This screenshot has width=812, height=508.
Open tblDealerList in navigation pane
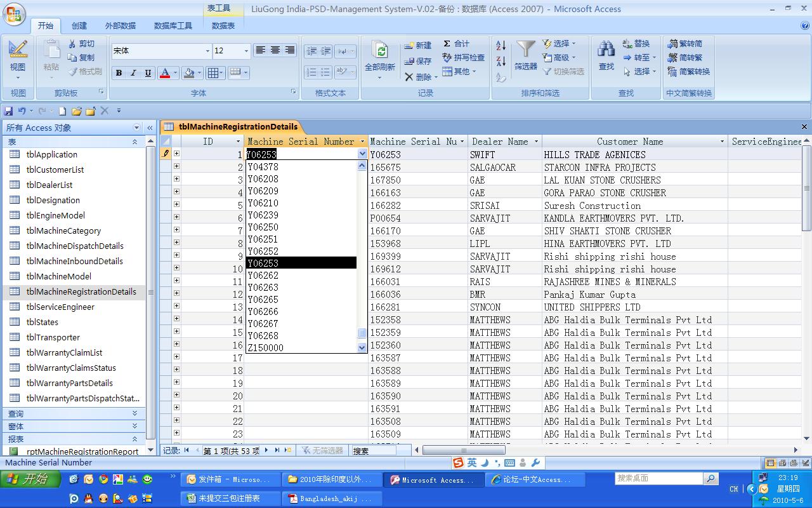(49, 185)
